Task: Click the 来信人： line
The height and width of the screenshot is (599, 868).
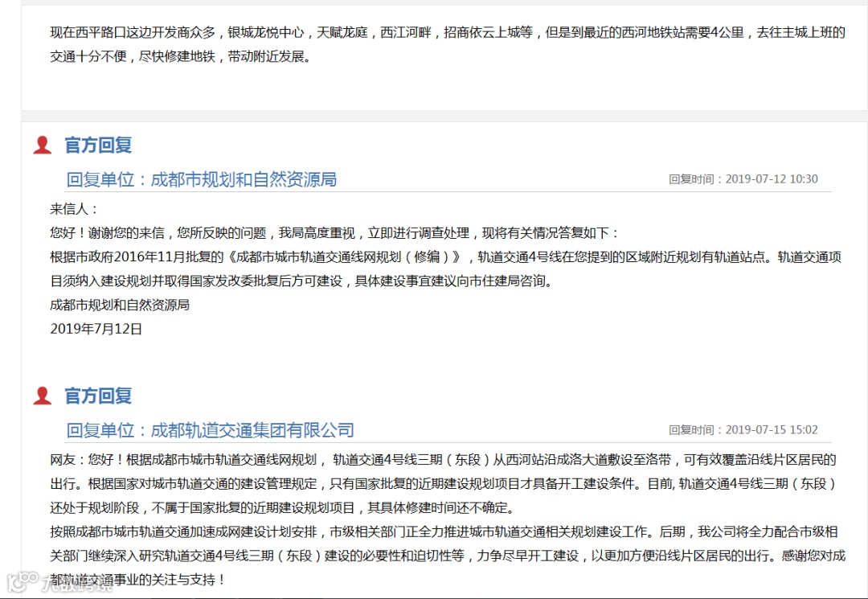Action: click(x=75, y=209)
